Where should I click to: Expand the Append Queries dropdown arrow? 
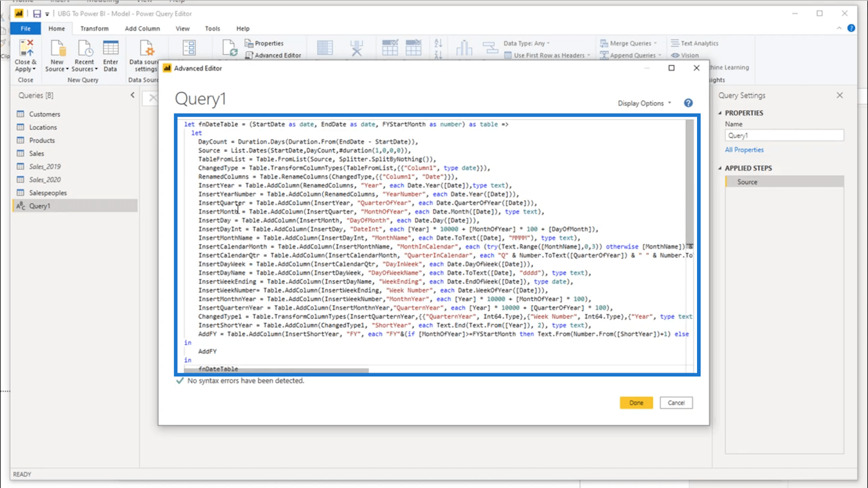click(660, 55)
